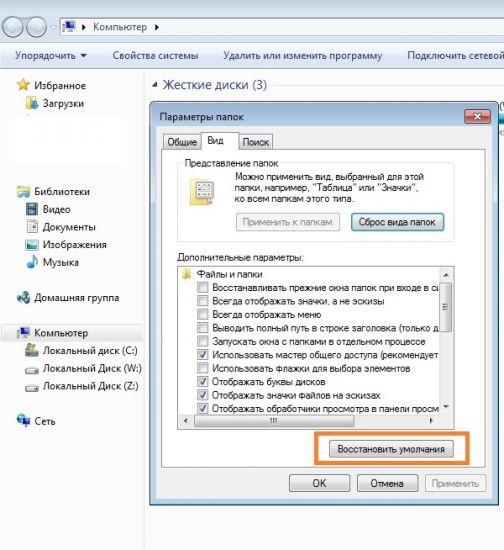Open the Сеть network icon
Image resolution: width=504 pixels, height=550 pixels.
pos(23,420)
